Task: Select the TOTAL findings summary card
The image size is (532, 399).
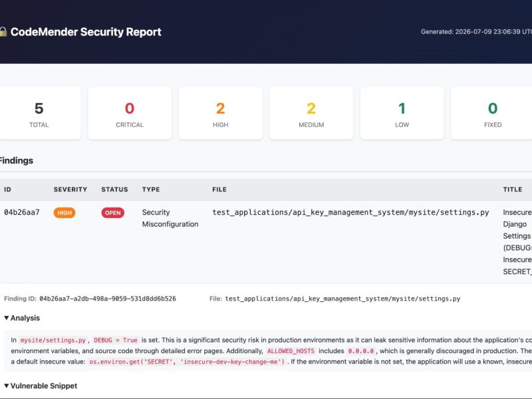Action: tap(39, 113)
